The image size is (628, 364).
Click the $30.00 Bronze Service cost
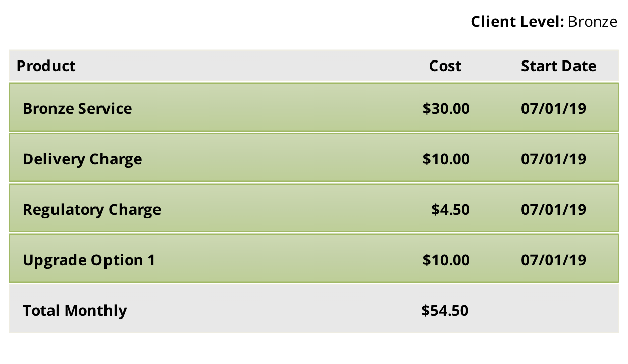coord(446,109)
